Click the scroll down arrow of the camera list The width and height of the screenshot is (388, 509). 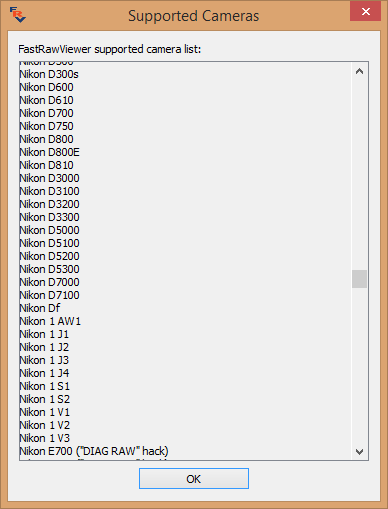click(x=359, y=452)
